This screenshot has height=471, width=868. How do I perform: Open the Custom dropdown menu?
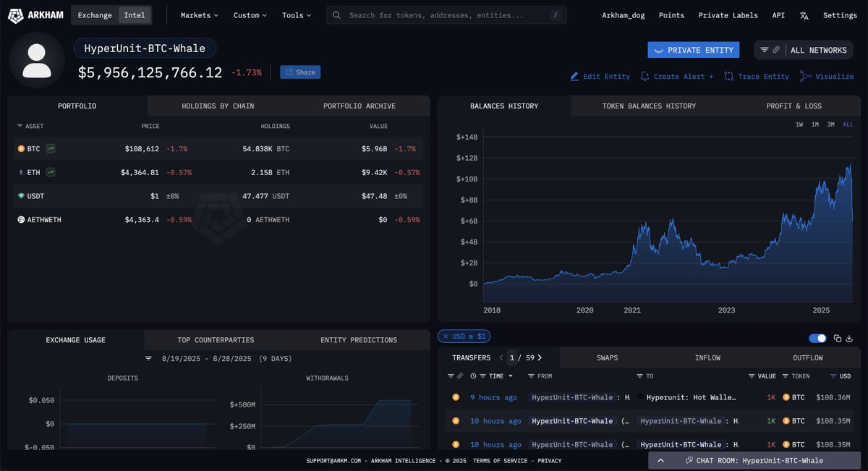point(250,15)
